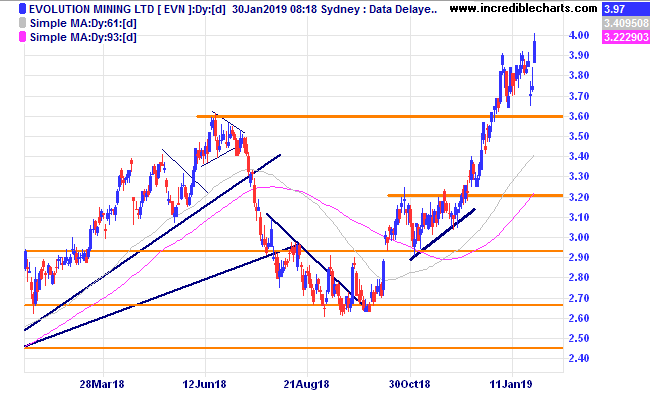Select the orange support line near 2.45
The image size is (651, 395).
[294, 348]
